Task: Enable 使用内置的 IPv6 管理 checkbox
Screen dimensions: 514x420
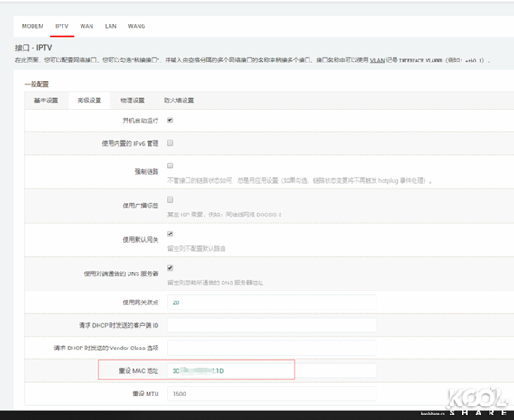Action: point(170,143)
